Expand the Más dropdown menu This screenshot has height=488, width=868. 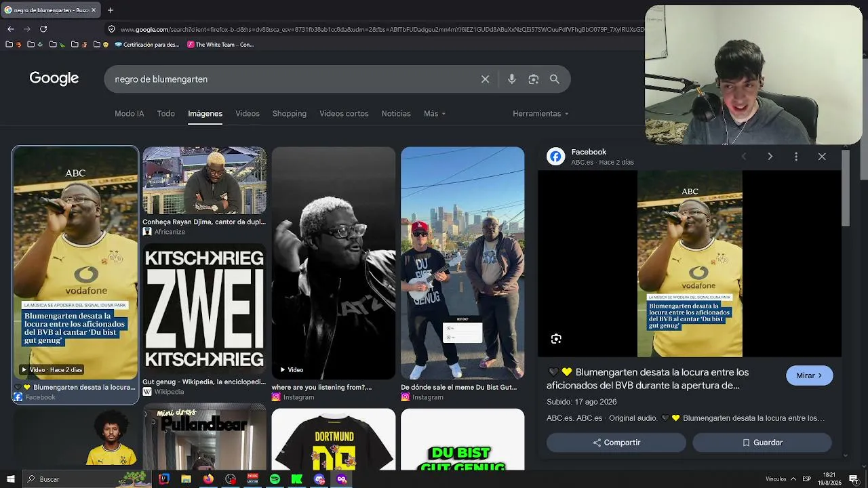click(435, 113)
